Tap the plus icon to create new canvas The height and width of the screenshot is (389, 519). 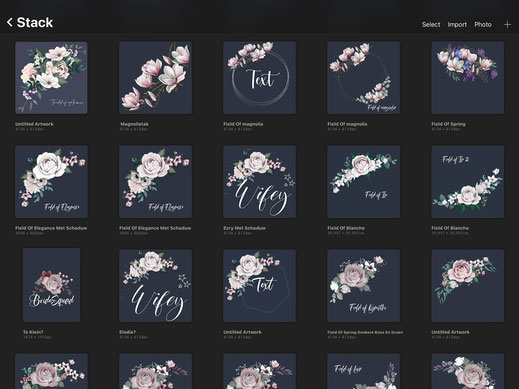pyautogui.click(x=507, y=25)
